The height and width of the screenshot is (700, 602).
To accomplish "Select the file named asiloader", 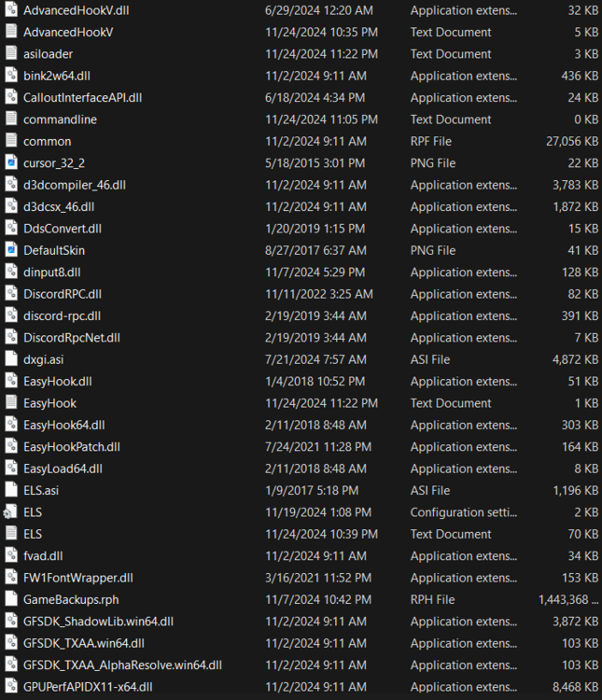I will point(48,54).
